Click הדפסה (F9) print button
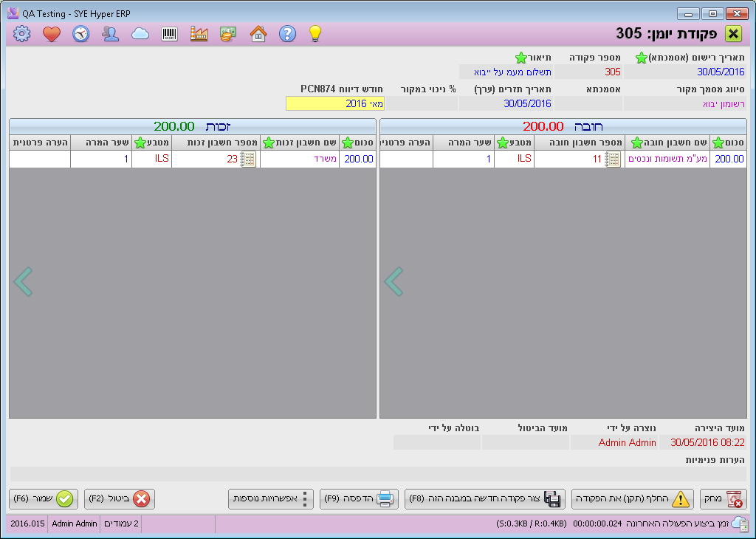Image resolution: width=756 pixels, height=539 pixels. [x=359, y=499]
